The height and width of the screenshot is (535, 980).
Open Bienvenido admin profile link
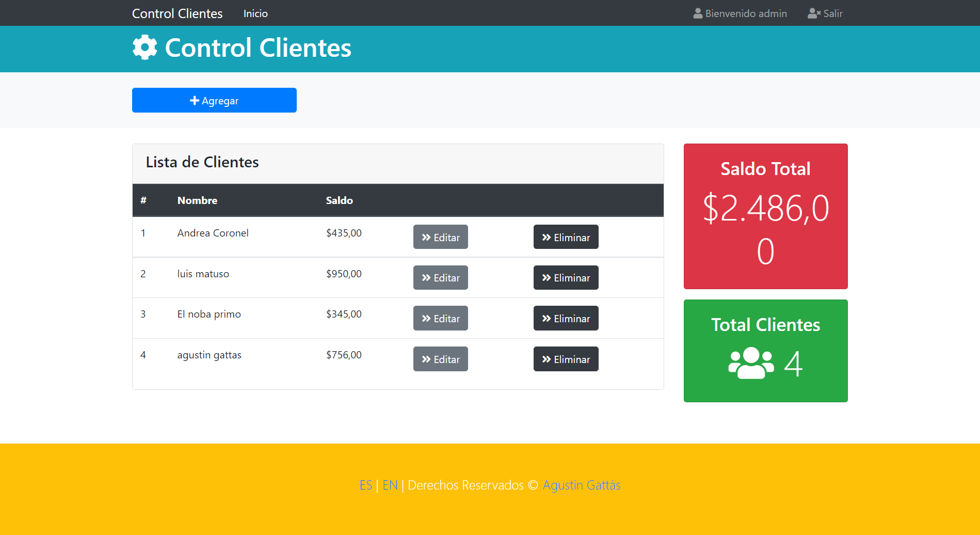[x=740, y=13]
